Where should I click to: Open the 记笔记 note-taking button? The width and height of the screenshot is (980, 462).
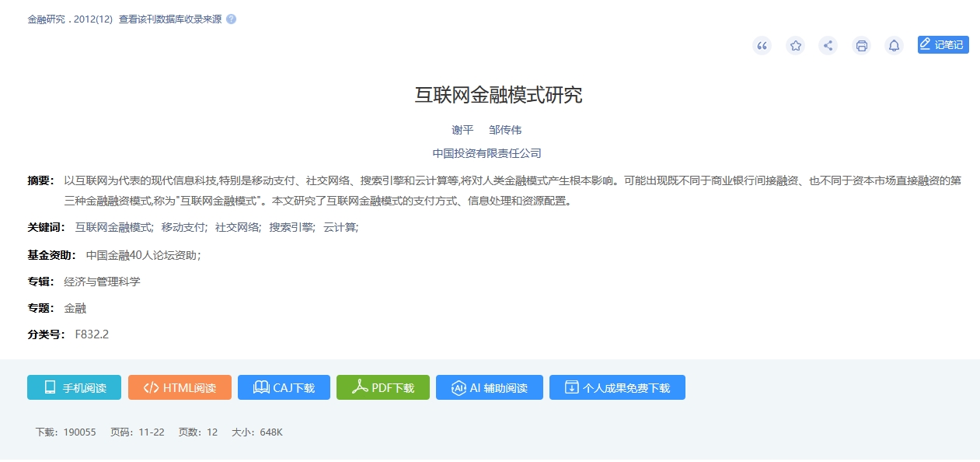pos(943,45)
